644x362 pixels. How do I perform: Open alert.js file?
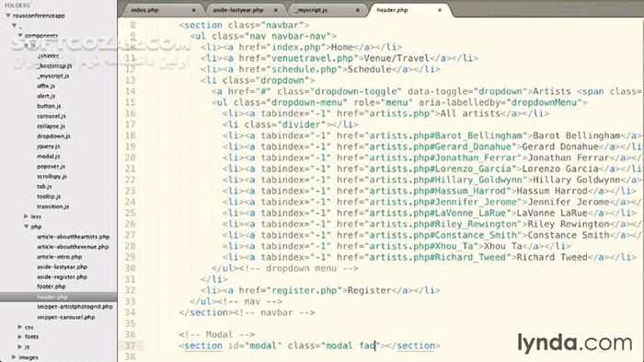click(46, 96)
